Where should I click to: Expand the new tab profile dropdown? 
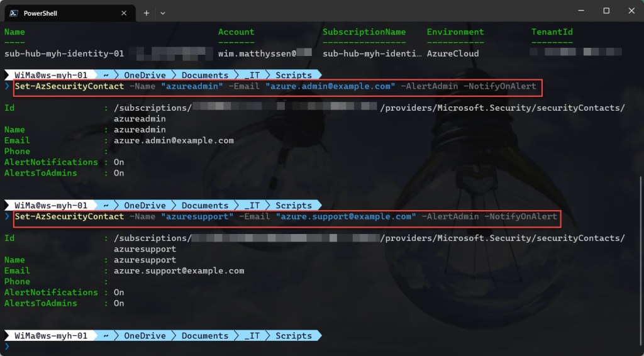click(x=163, y=13)
